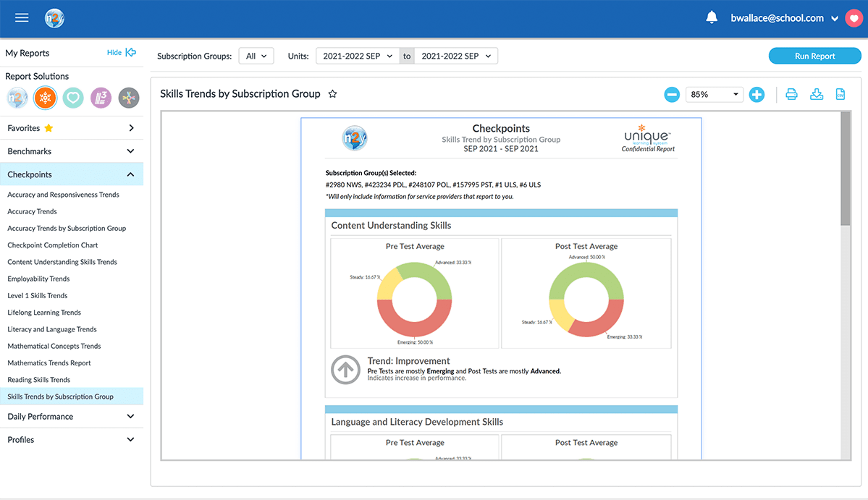Screen dimensions: 868x500
Task: Click 'Indicates increase in performance.' text
Action: tap(417, 378)
